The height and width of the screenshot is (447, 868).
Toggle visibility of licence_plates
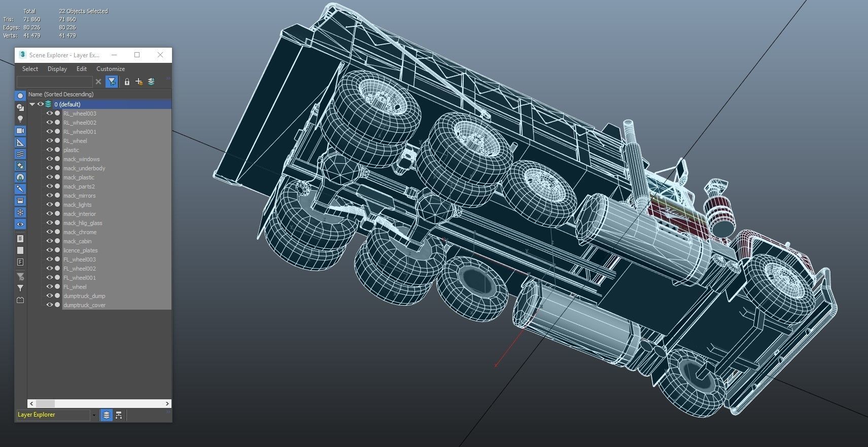50,250
